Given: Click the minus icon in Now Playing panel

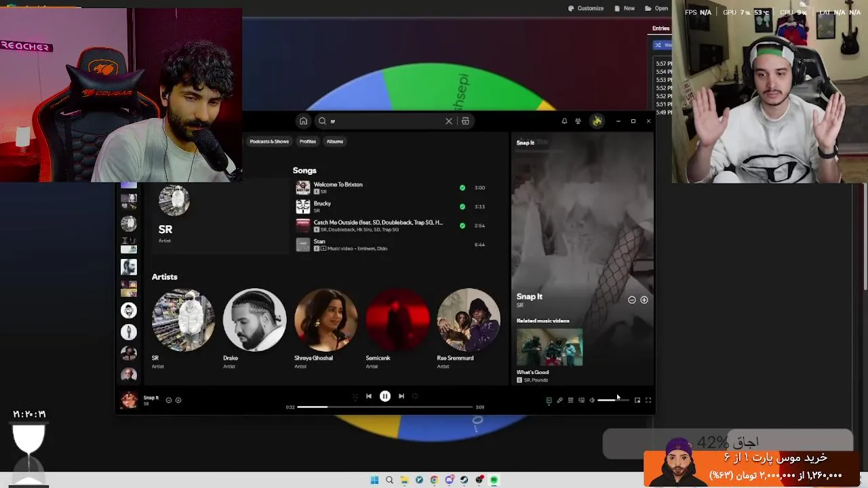Looking at the screenshot, I should (632, 300).
